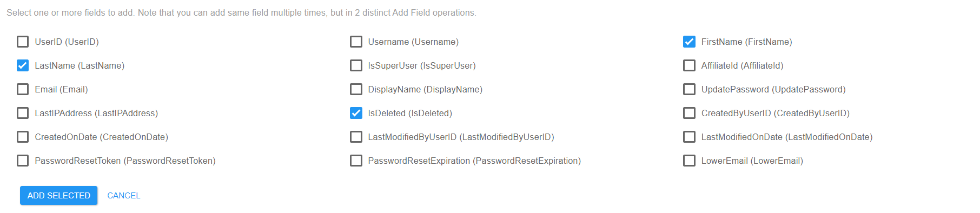Click the ADD SELECTED button

(x=59, y=196)
